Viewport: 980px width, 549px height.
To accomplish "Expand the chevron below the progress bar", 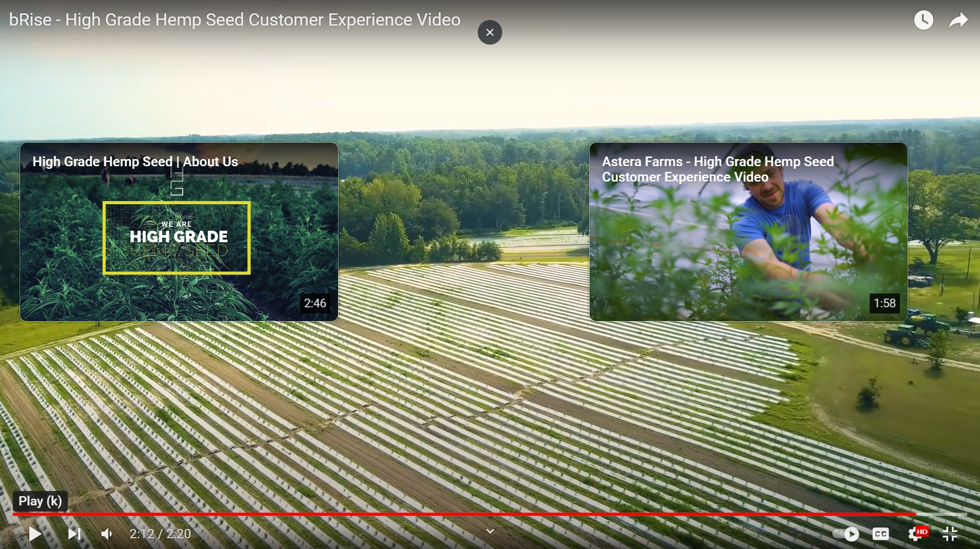I will [490, 532].
